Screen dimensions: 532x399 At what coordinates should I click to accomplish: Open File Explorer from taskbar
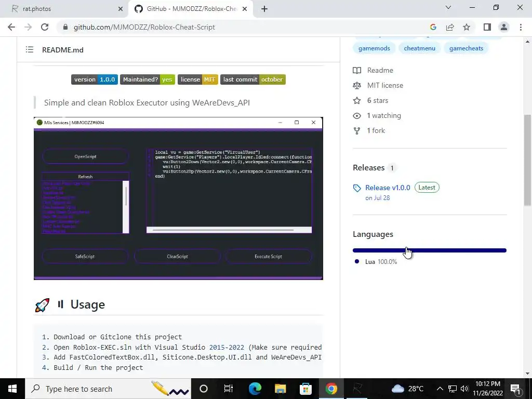click(x=280, y=389)
